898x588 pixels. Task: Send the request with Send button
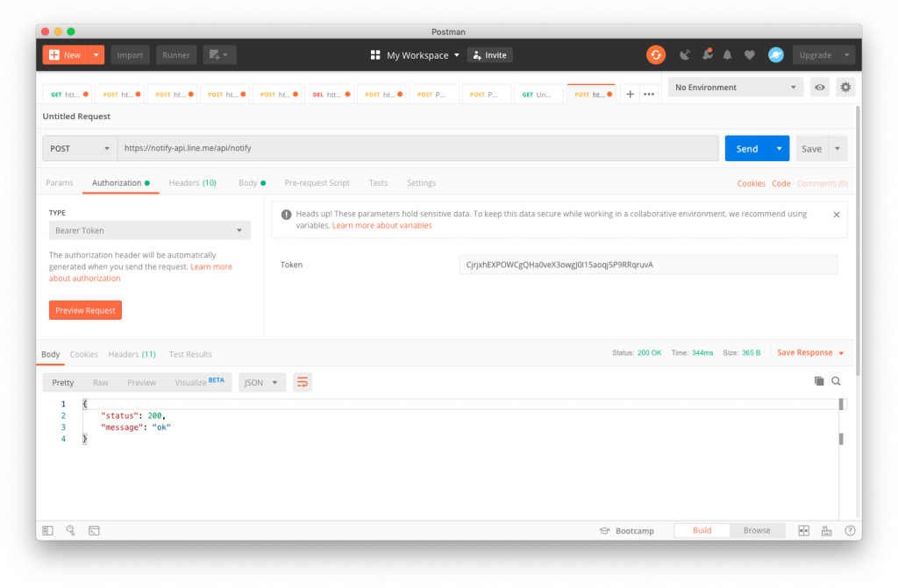click(x=747, y=148)
